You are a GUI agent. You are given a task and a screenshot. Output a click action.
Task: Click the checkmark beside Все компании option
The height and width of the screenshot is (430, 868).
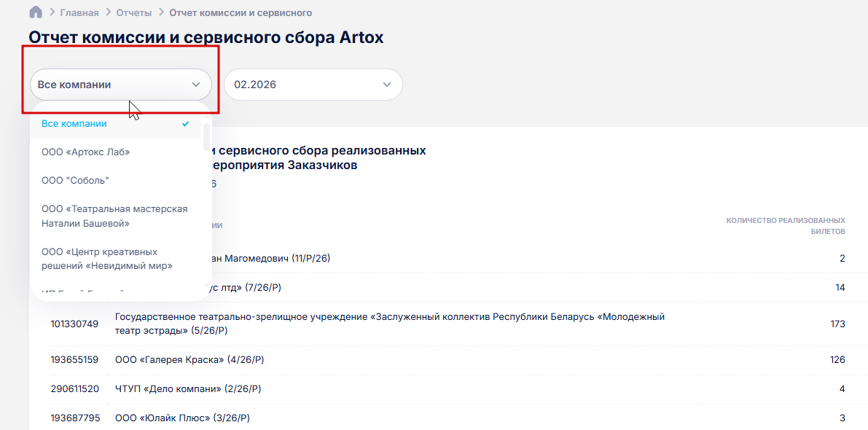[x=186, y=124]
